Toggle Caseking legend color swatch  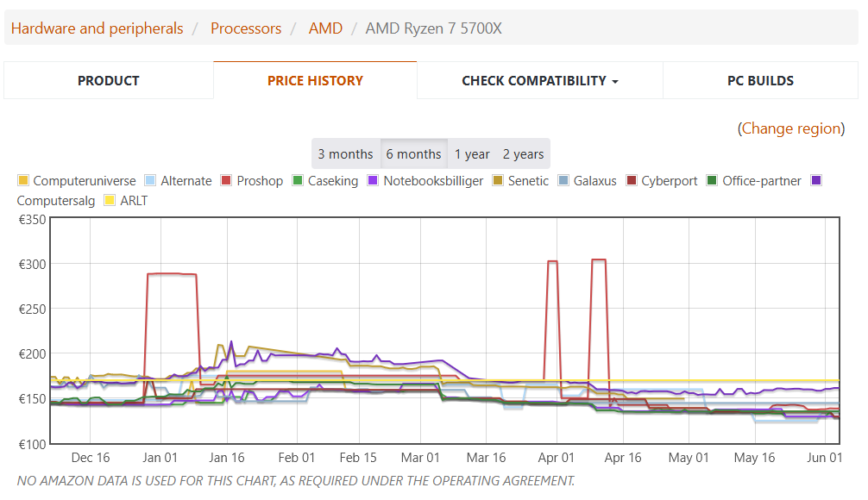pos(298,180)
